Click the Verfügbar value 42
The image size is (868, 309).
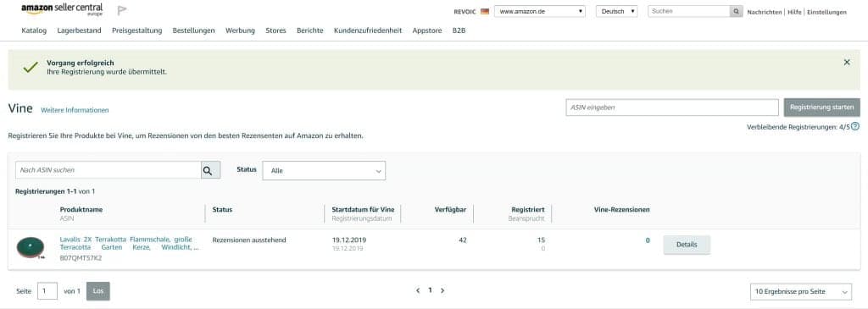pyautogui.click(x=463, y=240)
